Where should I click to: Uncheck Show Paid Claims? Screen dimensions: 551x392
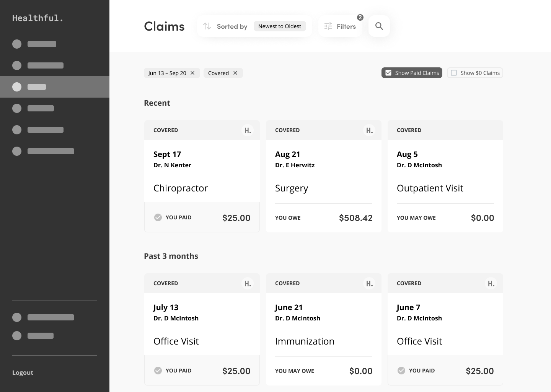pyautogui.click(x=412, y=73)
